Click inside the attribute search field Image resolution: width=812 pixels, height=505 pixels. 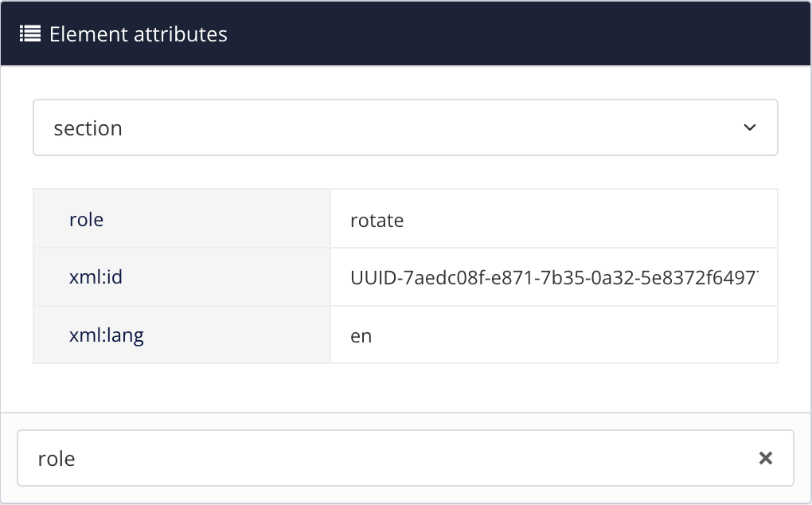tap(318, 457)
